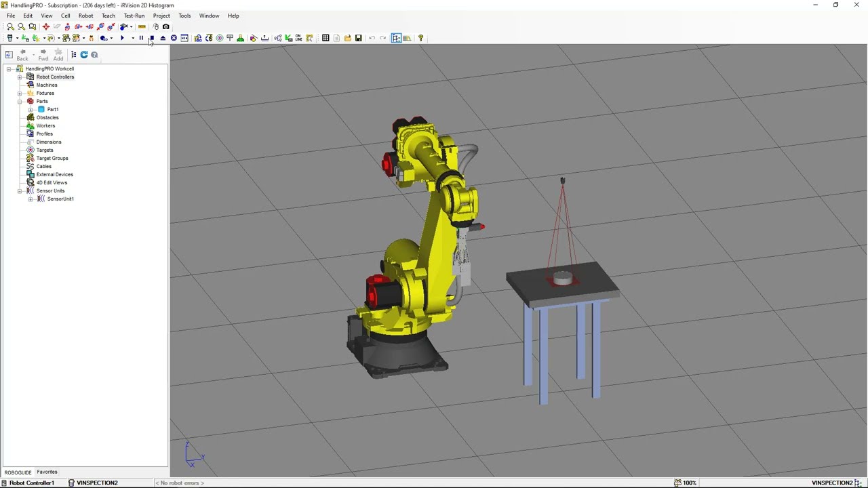868x488 pixels.
Task: Open the ON LINE toolbar button
Action: (298, 38)
